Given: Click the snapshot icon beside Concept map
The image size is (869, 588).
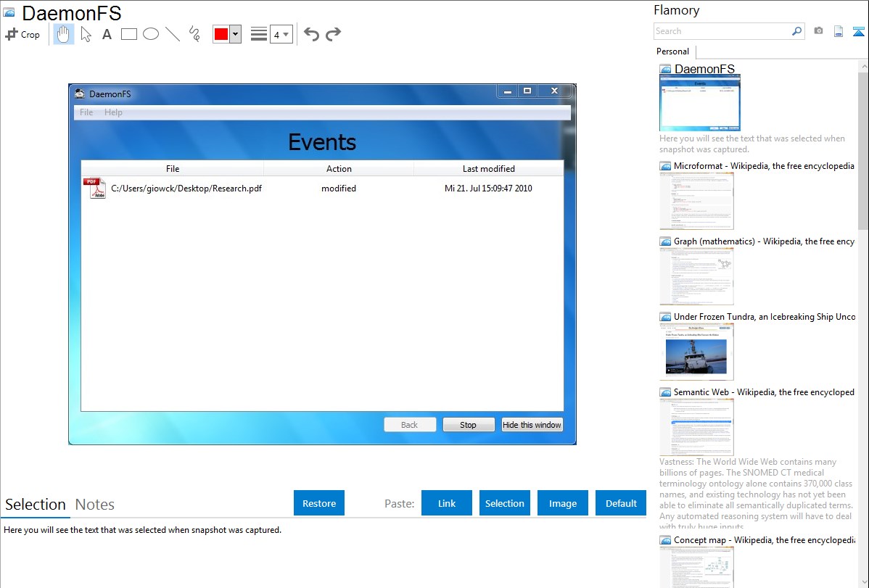Looking at the screenshot, I should 665,539.
